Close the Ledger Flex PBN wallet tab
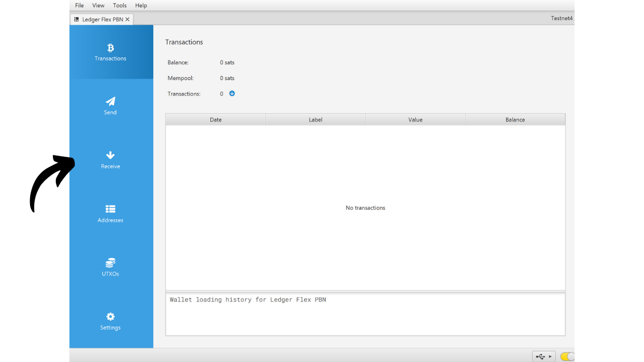 coord(127,19)
